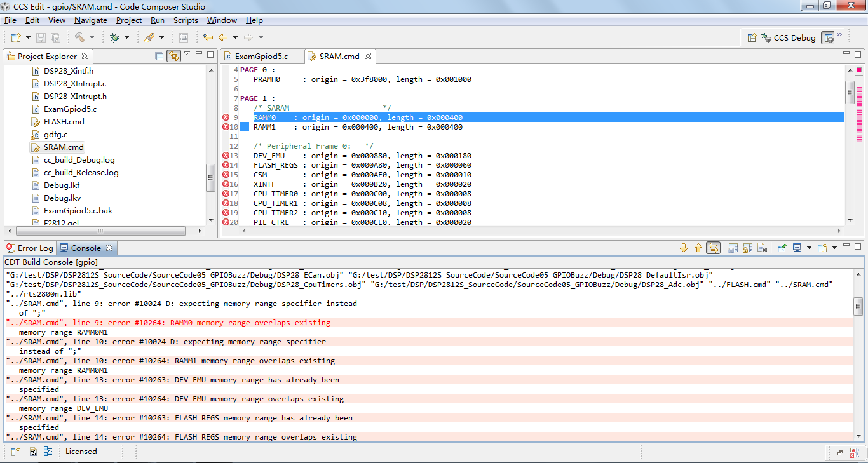The width and height of the screenshot is (868, 463).
Task: Toggle show error lines button in console toolbar
Action: coord(714,248)
